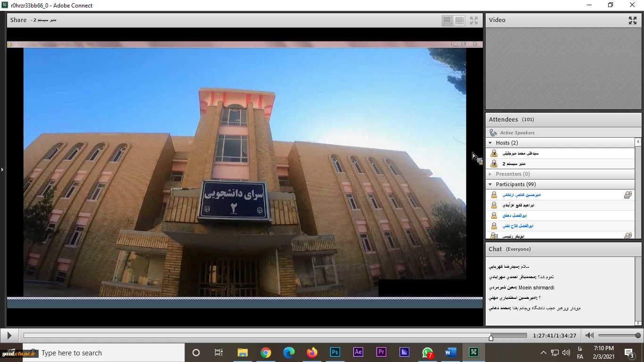This screenshot has height=362, width=644.
Task: Maximize the Video pod to full screen
Action: coord(633,20)
